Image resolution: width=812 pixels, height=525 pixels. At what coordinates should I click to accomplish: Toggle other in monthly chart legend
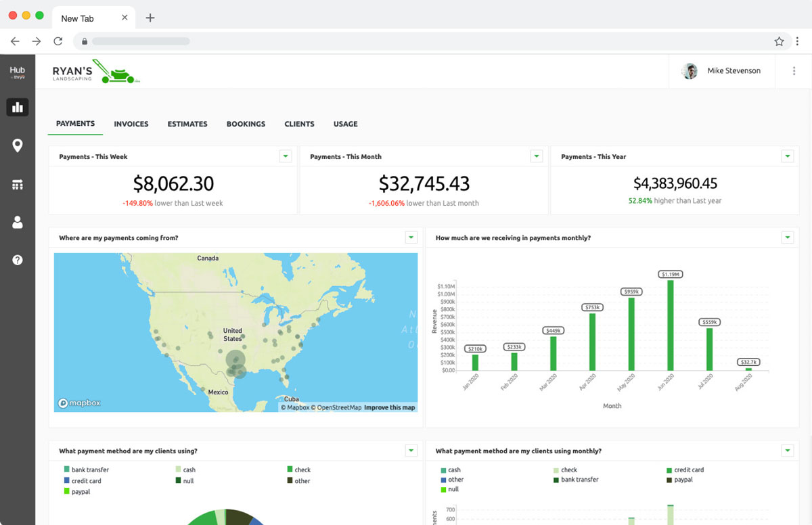pos(452,480)
